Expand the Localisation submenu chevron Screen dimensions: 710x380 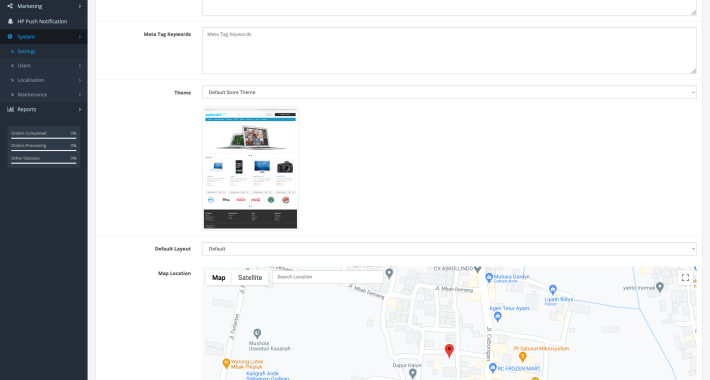tap(80, 80)
